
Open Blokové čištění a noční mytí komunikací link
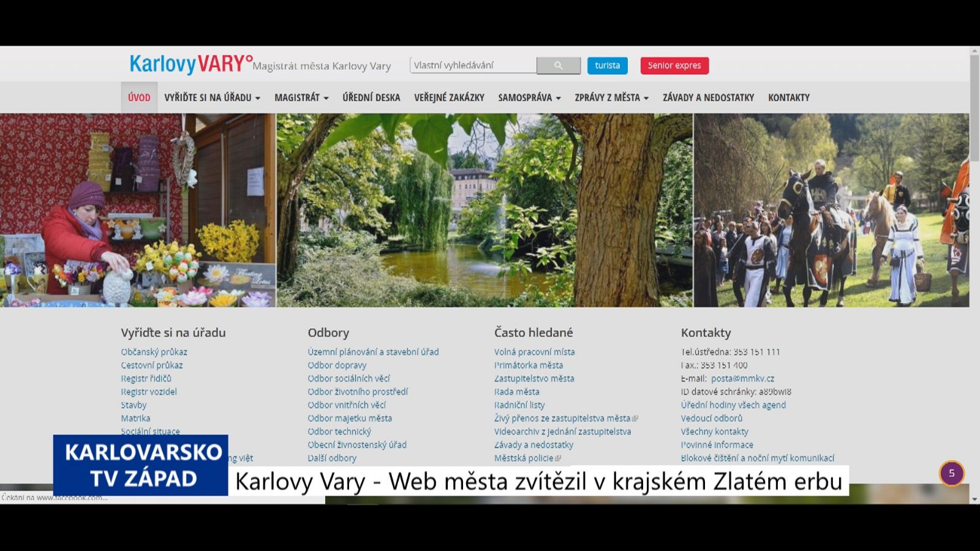758,458
